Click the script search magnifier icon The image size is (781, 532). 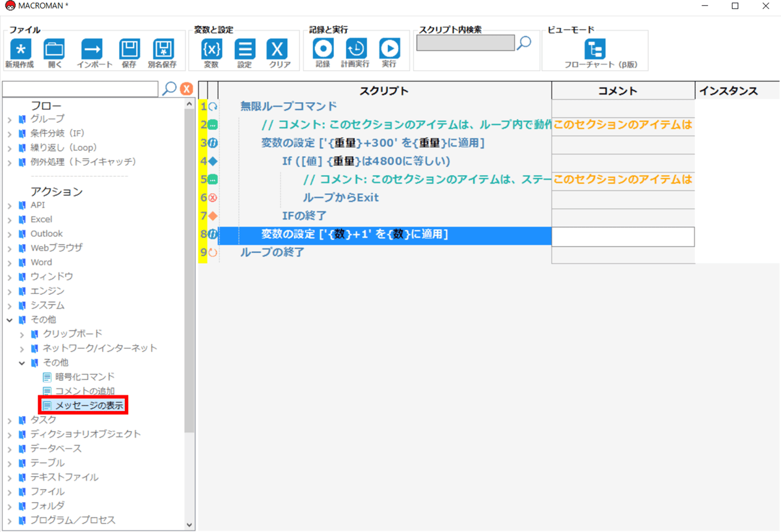pyautogui.click(x=524, y=43)
